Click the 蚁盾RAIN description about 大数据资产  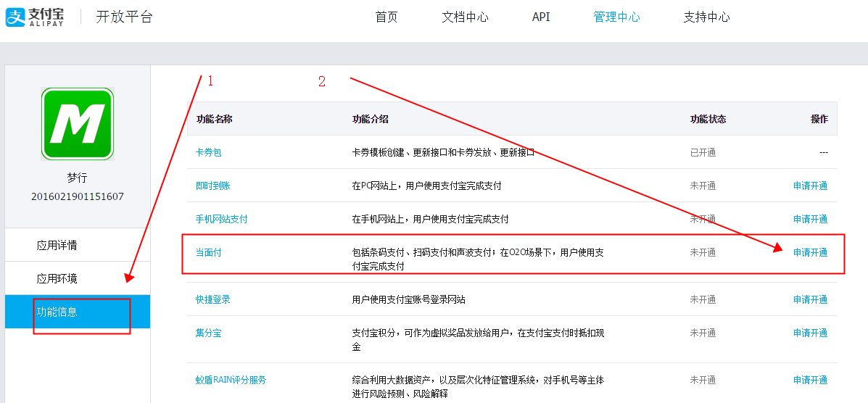(478, 386)
